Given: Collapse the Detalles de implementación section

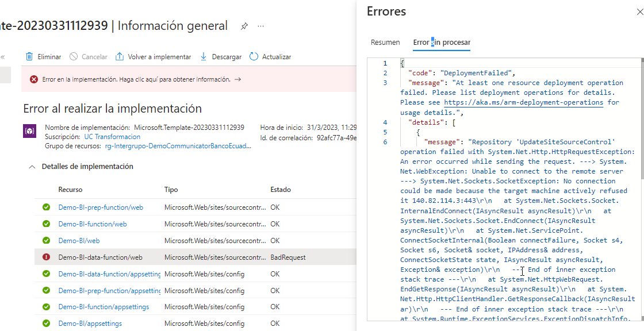Looking at the screenshot, I should [33, 167].
